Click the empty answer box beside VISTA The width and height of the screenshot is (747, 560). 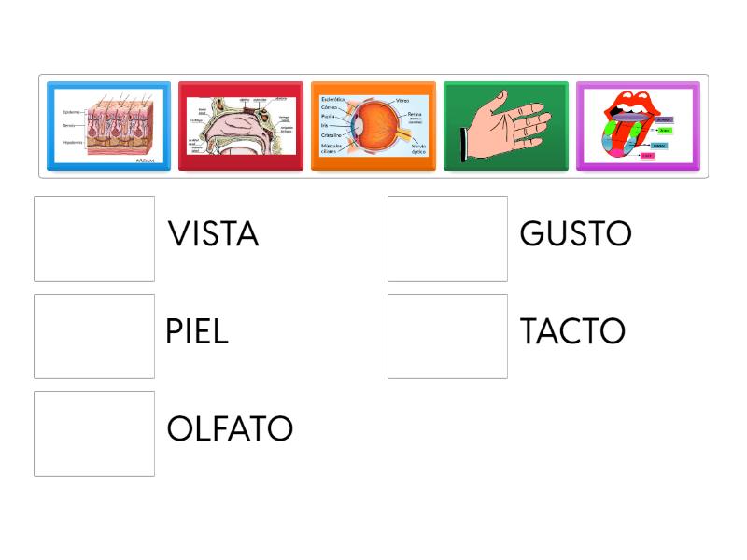[x=93, y=238]
